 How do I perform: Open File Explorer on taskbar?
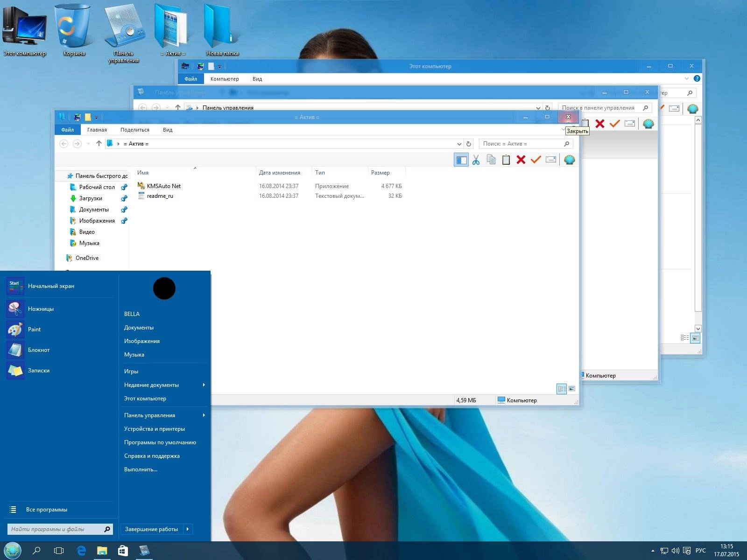tap(102, 551)
